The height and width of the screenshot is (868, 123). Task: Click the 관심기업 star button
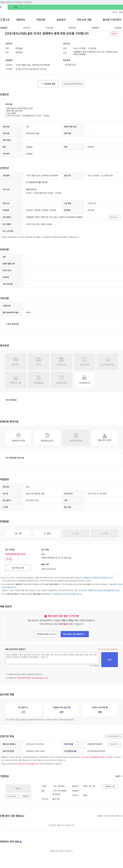pyautogui.click(x=11, y=796)
